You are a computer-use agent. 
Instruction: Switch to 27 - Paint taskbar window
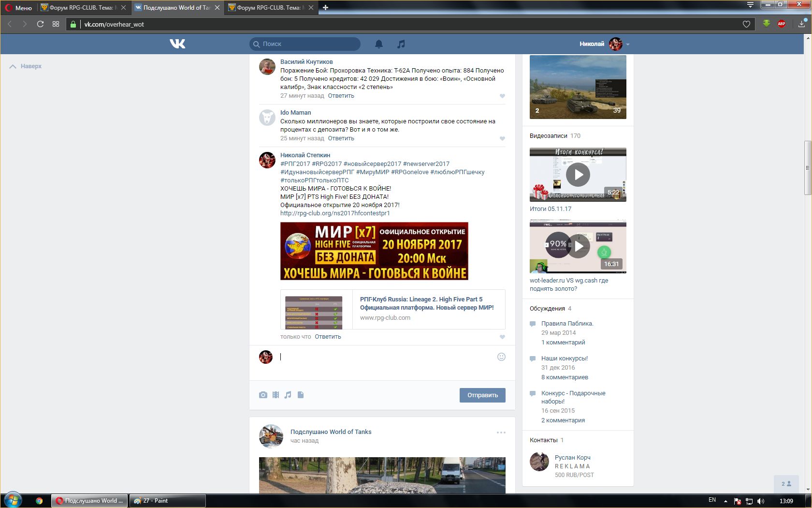point(167,501)
